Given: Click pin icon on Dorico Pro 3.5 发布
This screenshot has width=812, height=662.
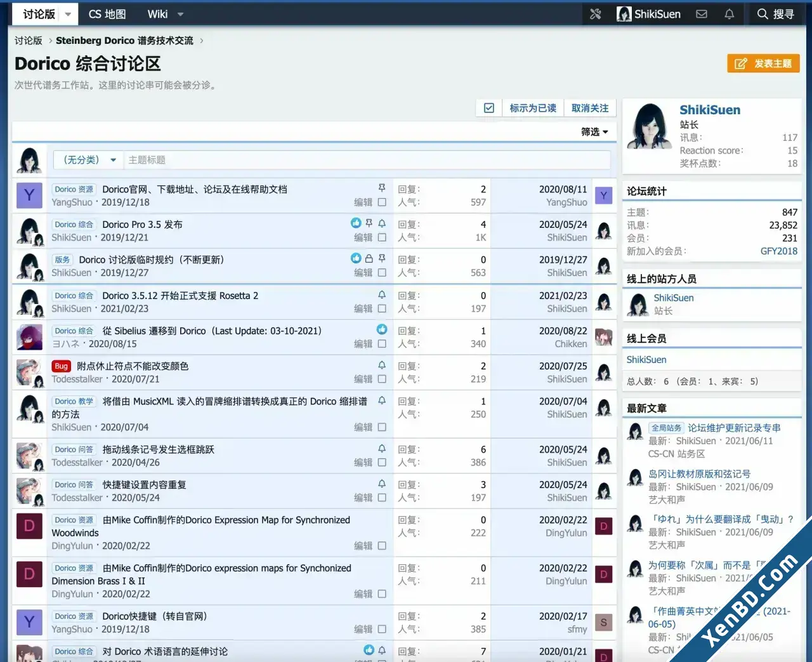Looking at the screenshot, I should (x=369, y=223).
